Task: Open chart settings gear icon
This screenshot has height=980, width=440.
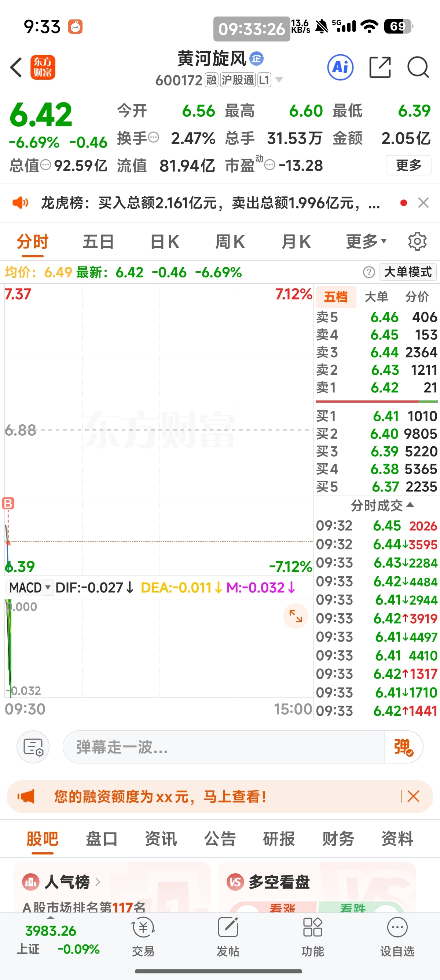Action: click(417, 241)
